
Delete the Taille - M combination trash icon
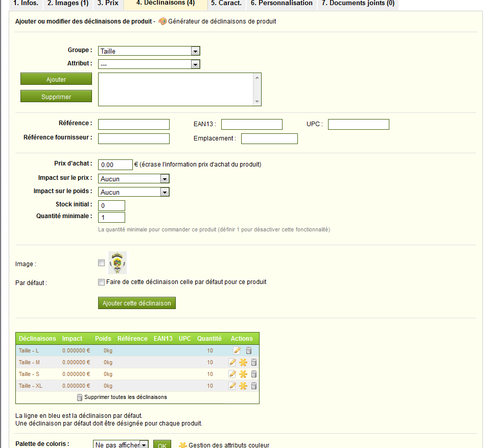pyautogui.click(x=254, y=362)
